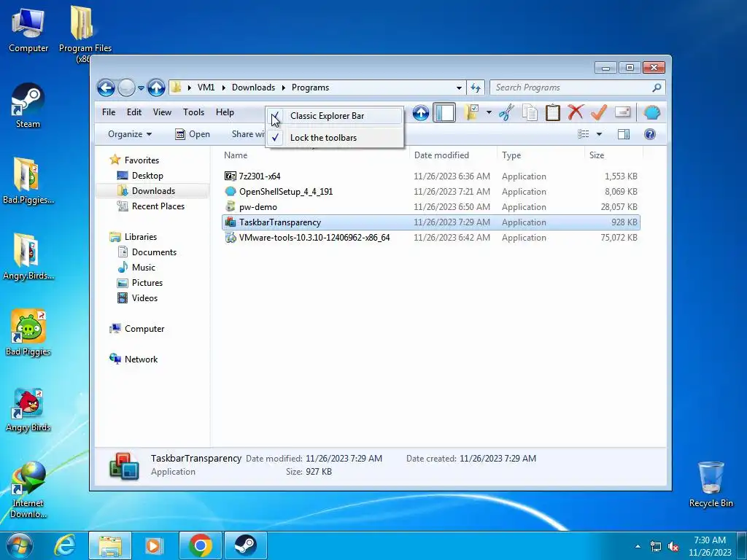Expand the Folder Options dropdown arrow
This screenshot has height=560, width=747.
pos(489,113)
